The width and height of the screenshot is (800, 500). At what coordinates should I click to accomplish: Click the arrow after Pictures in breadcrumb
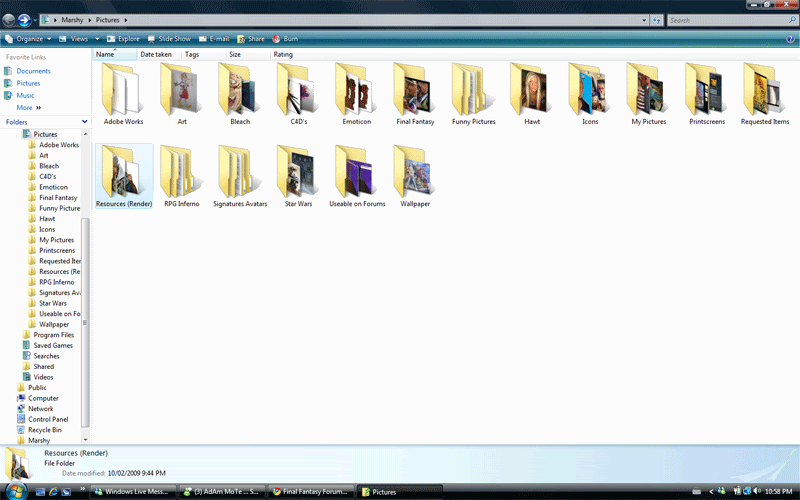pos(126,20)
